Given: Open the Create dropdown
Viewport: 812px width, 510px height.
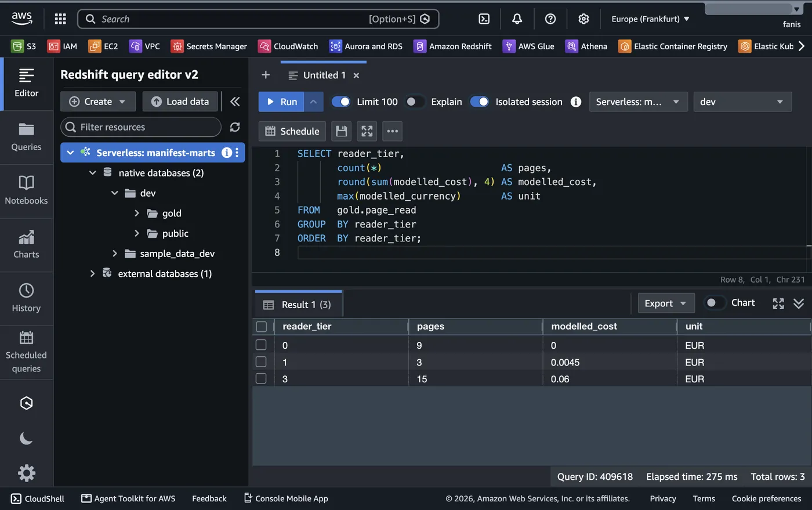Looking at the screenshot, I should click(98, 102).
